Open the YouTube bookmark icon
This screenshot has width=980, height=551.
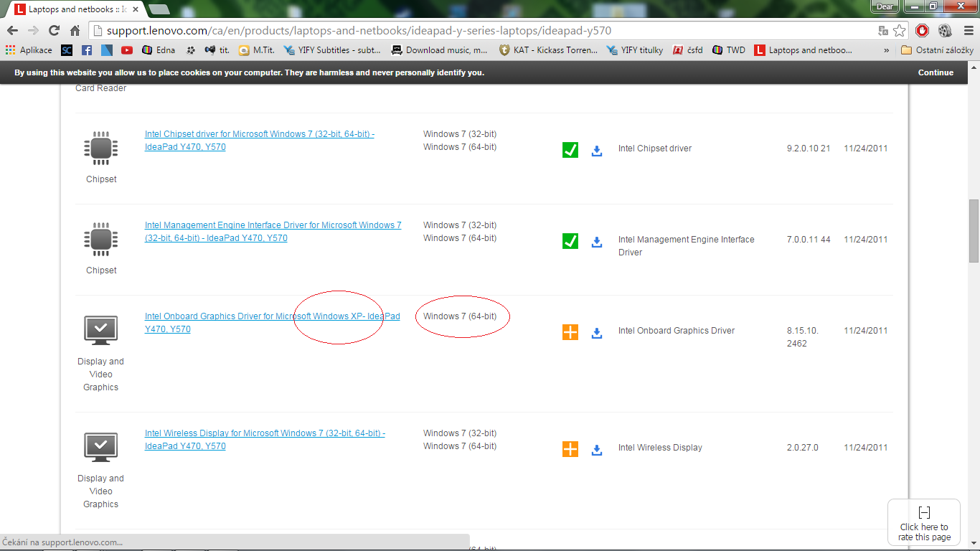(127, 50)
